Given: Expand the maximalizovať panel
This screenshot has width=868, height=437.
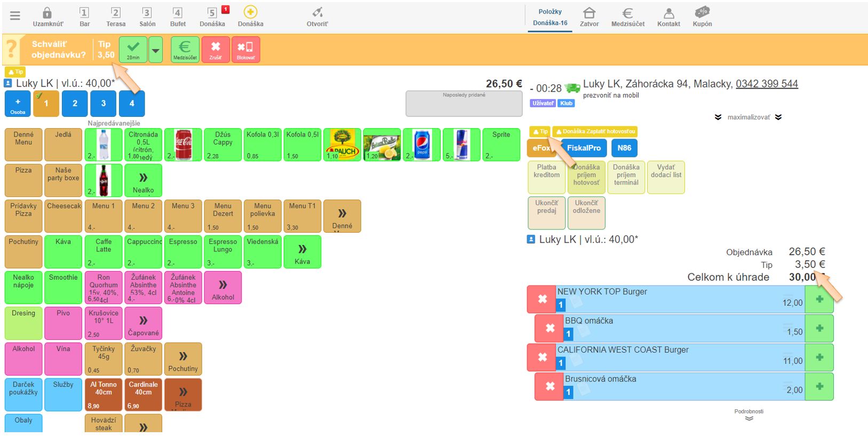Looking at the screenshot, I should [748, 117].
